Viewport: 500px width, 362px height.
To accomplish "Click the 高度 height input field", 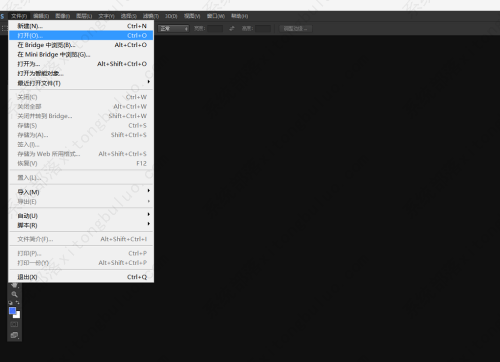I will point(263,29).
